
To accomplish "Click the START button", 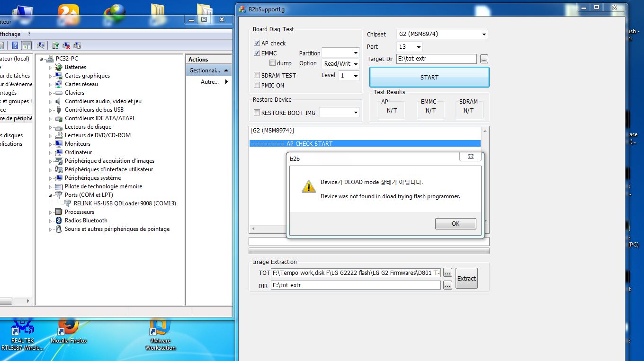I will 429,77.
